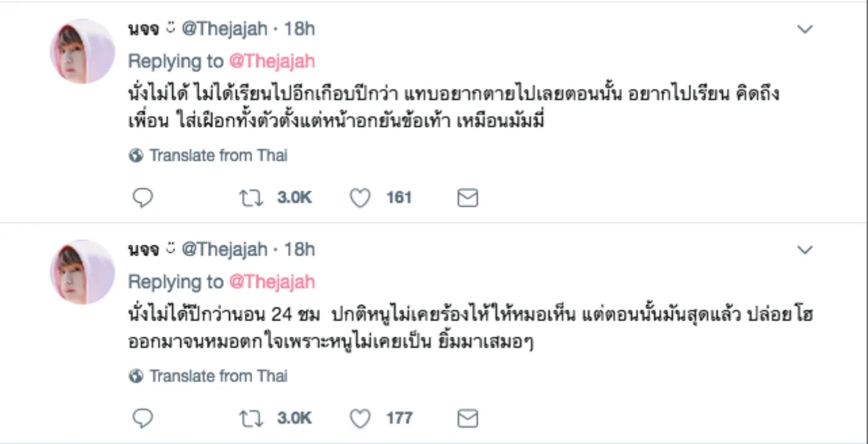This screenshot has height=444, width=868.
Task: Like the second tweet with 177 likes
Action: [x=360, y=418]
